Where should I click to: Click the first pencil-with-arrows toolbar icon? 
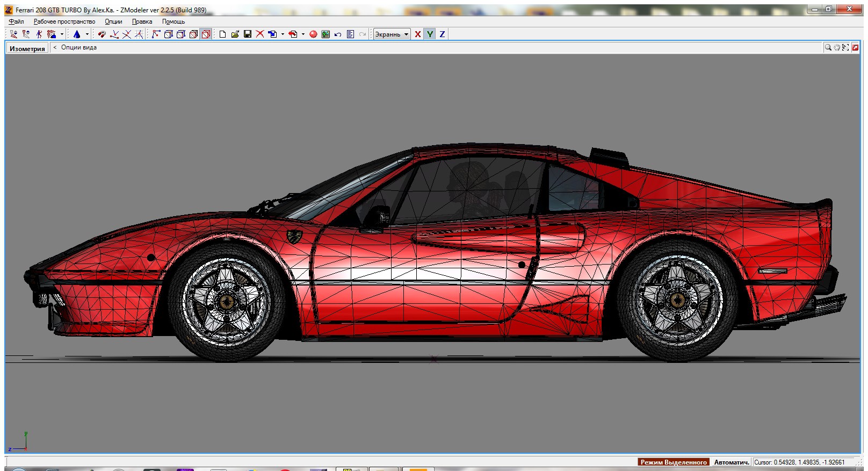[x=13, y=34]
